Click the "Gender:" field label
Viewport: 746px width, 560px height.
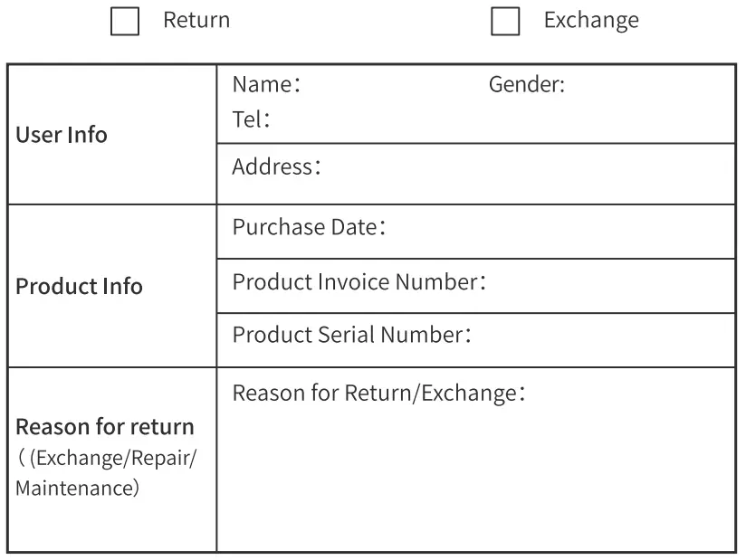527,86
